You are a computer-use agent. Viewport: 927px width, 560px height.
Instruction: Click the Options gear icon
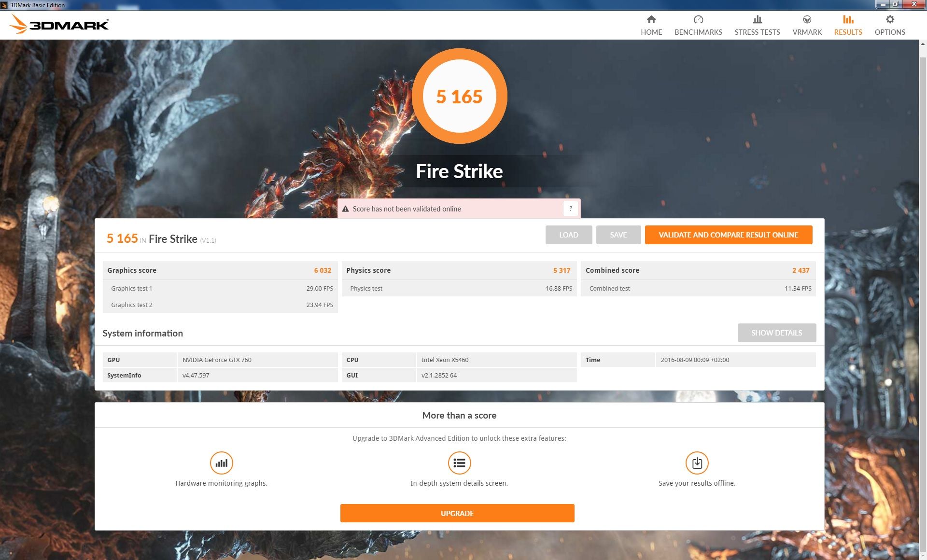point(889,19)
